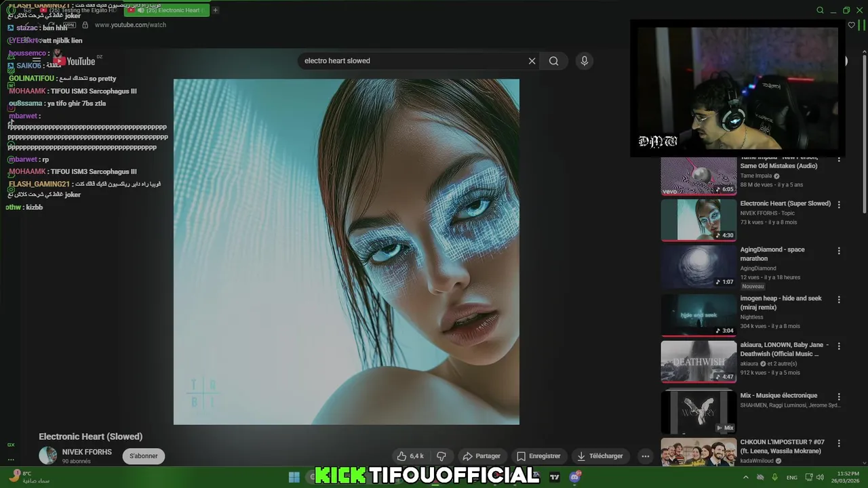The height and width of the screenshot is (488, 868).
Task: Click the network icon in system tray
Action: (x=809, y=477)
